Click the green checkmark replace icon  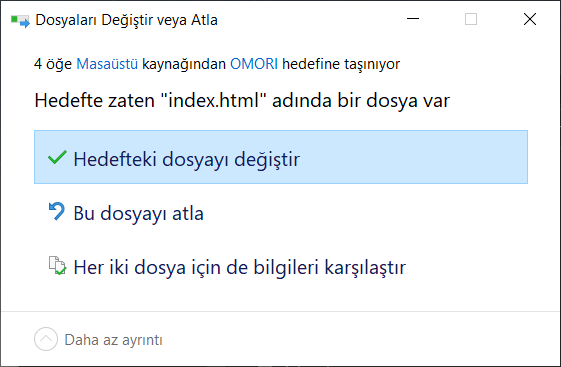click(57, 158)
